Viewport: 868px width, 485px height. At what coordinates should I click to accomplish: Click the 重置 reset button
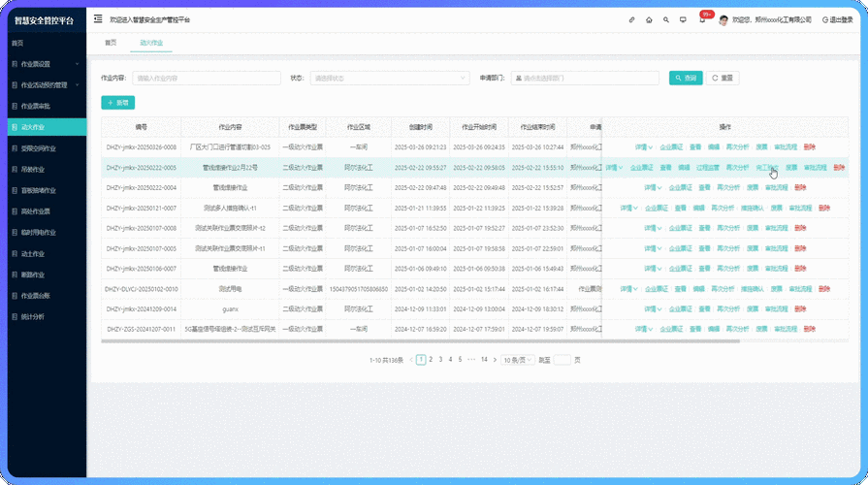pos(723,78)
